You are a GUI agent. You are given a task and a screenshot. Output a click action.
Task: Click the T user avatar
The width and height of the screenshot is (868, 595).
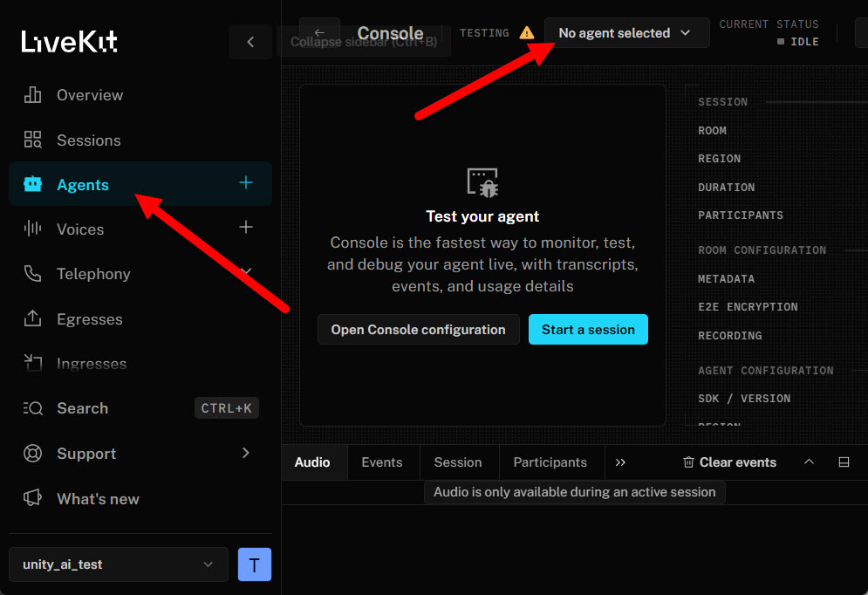click(255, 564)
